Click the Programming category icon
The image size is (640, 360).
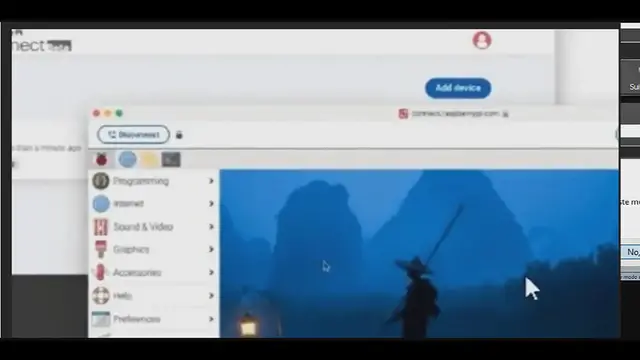click(100, 181)
